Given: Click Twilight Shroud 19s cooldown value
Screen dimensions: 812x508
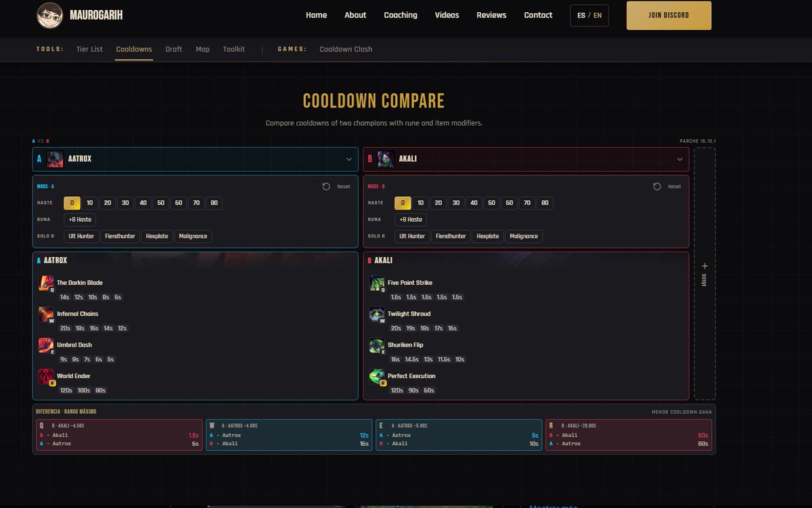Looking at the screenshot, I should pos(410,328).
